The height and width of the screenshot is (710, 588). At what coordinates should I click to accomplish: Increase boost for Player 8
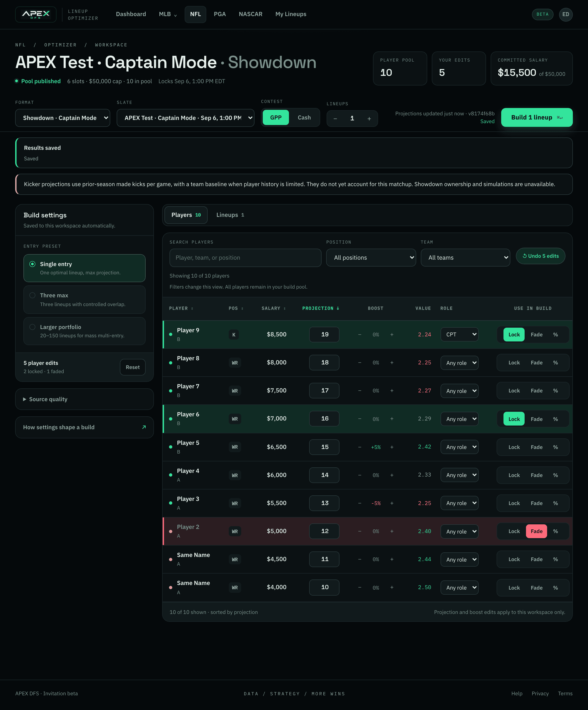pos(392,362)
